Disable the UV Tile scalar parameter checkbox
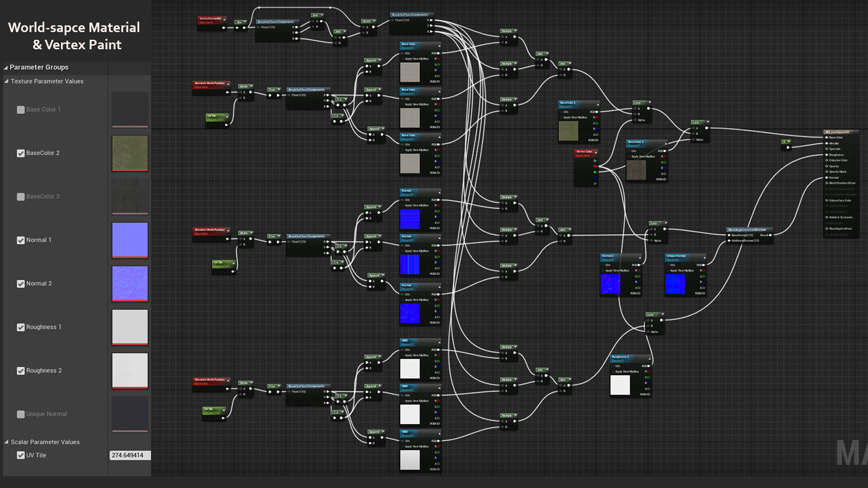The image size is (868, 488). pos(21,455)
